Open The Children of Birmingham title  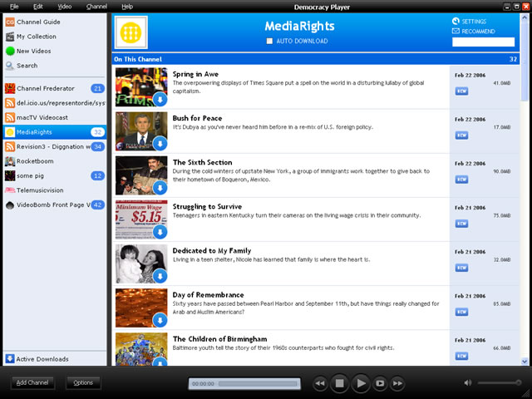219,339
